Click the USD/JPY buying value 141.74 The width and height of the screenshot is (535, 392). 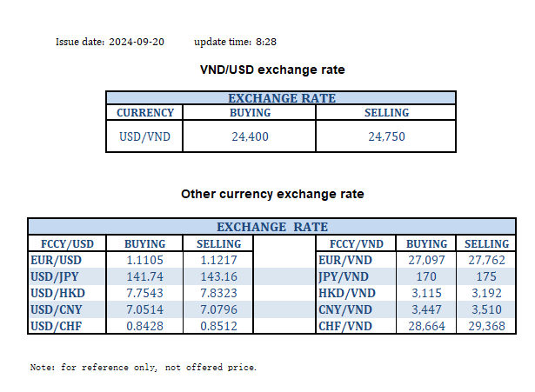pyautogui.click(x=144, y=276)
